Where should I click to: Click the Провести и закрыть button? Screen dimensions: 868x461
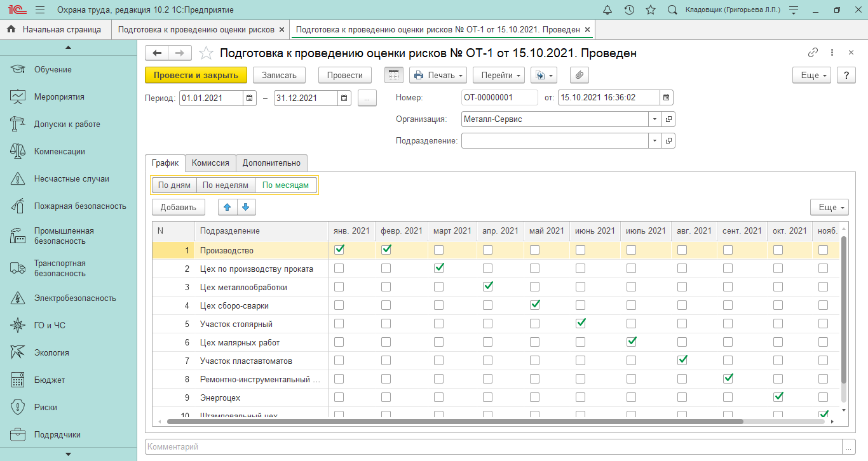pyautogui.click(x=196, y=75)
